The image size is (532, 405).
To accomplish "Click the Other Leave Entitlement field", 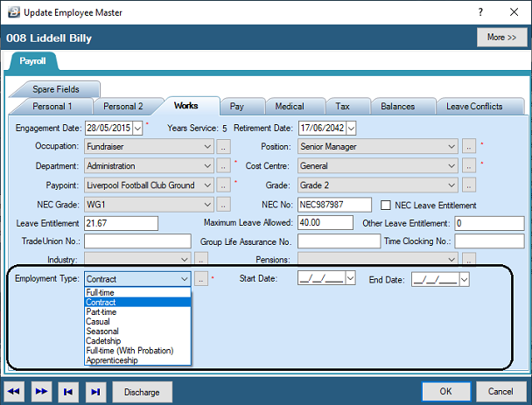I will point(490,224).
